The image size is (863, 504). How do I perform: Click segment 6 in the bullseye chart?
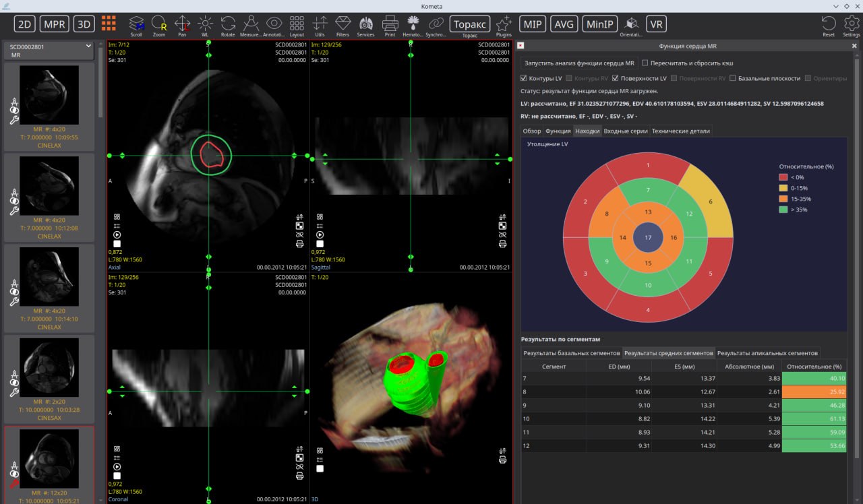[710, 201]
